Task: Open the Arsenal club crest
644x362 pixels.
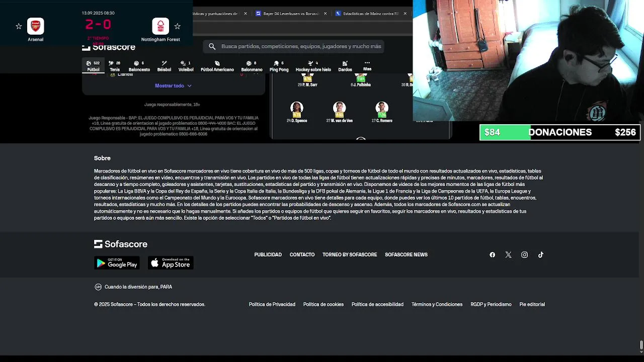Action: coord(35,26)
